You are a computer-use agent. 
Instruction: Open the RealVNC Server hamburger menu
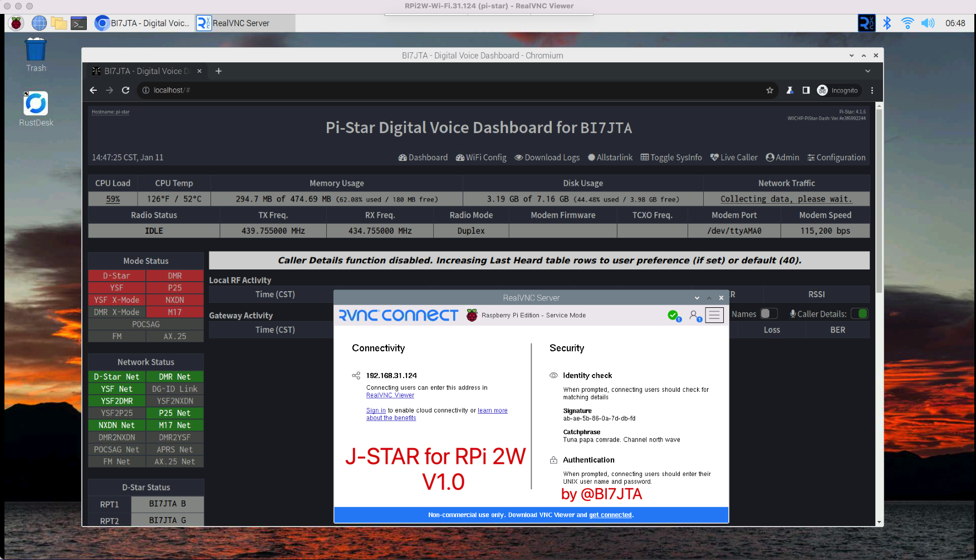[714, 316]
